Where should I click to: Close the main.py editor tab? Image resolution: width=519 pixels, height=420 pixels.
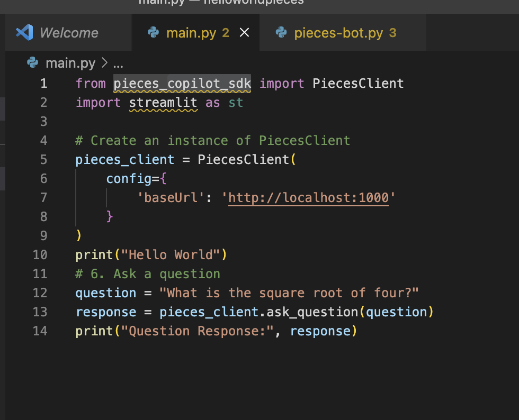pyautogui.click(x=244, y=33)
